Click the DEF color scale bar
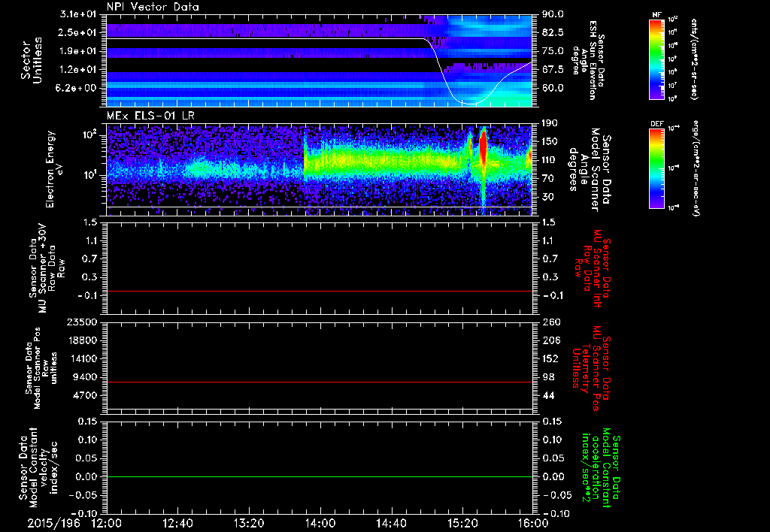This screenshot has height=532, width=770. (656, 168)
